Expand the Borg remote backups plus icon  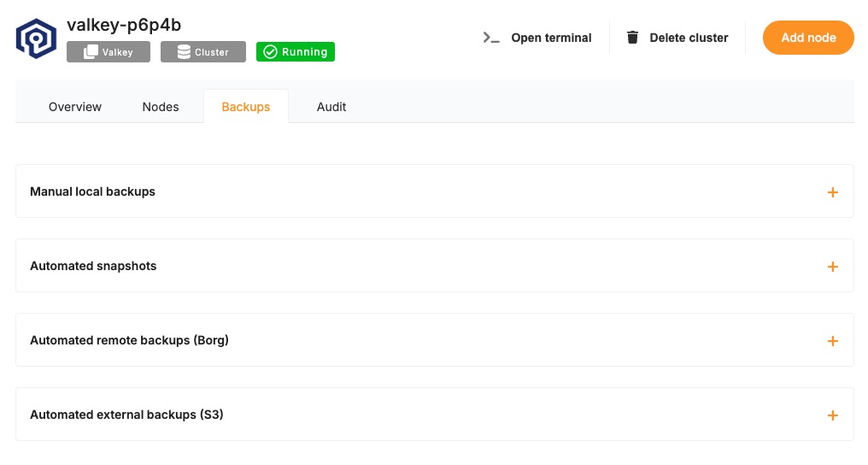pos(833,341)
